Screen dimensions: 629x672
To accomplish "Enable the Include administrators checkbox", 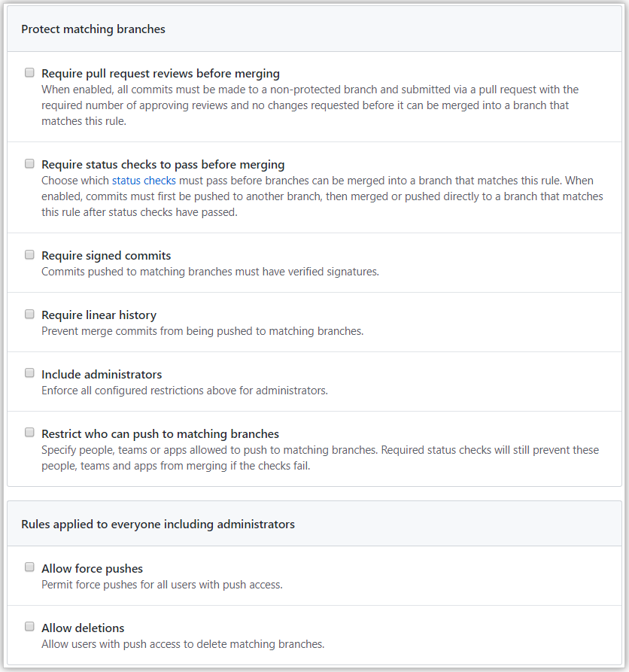I will coord(29,372).
